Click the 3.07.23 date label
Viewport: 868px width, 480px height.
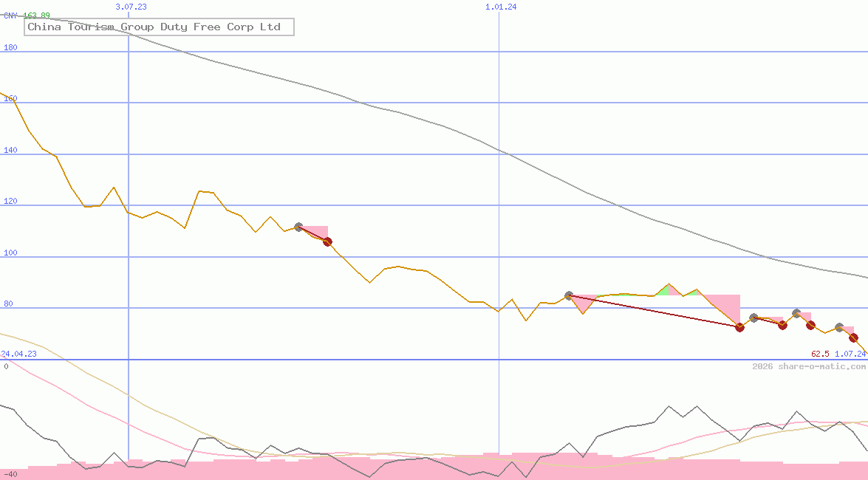131,7
